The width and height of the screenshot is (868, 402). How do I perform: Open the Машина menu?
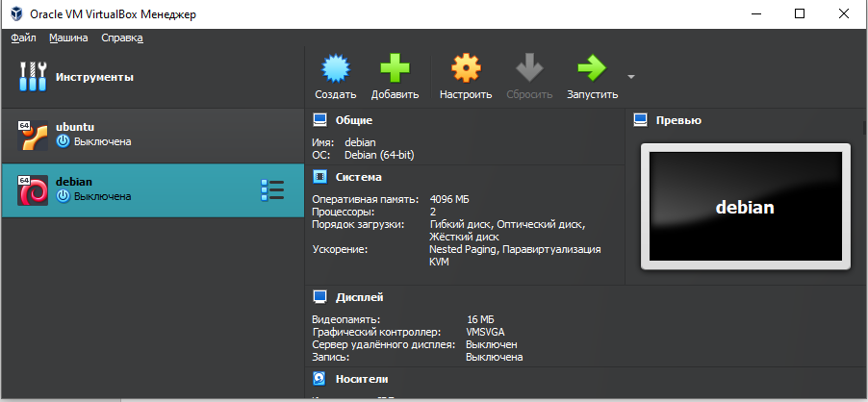coord(68,38)
